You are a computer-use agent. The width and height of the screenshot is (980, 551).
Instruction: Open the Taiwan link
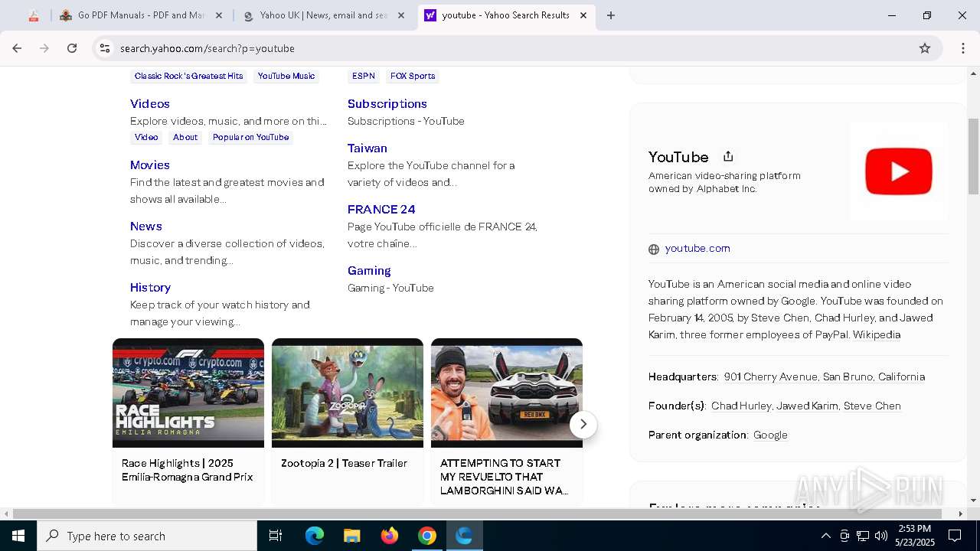click(367, 148)
